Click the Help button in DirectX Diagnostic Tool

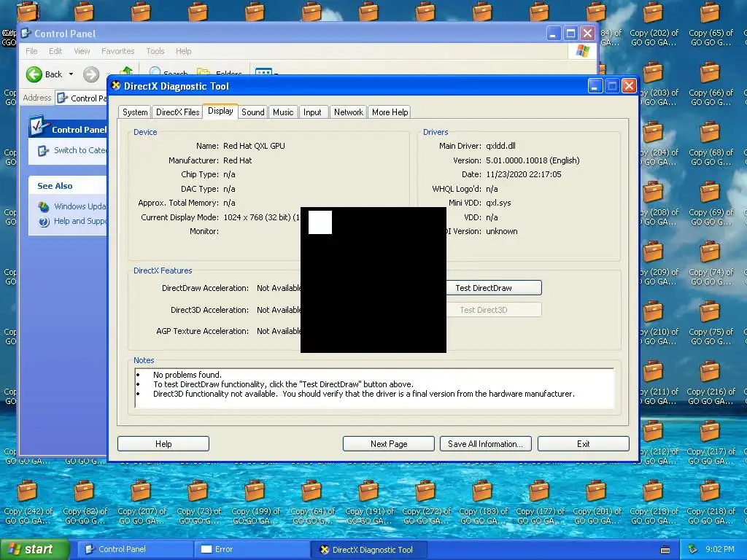tap(163, 444)
